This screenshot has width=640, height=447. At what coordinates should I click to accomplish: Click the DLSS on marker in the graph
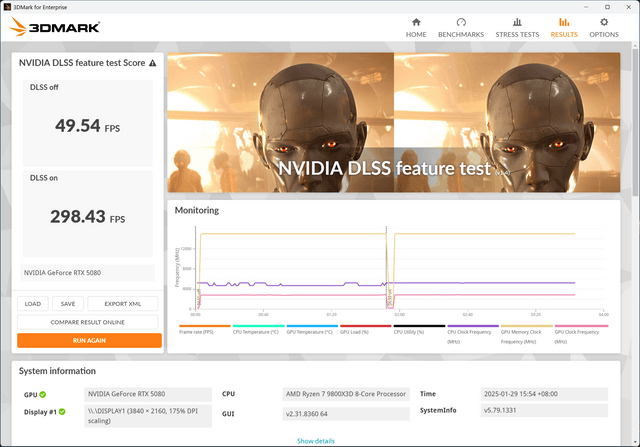389,298
